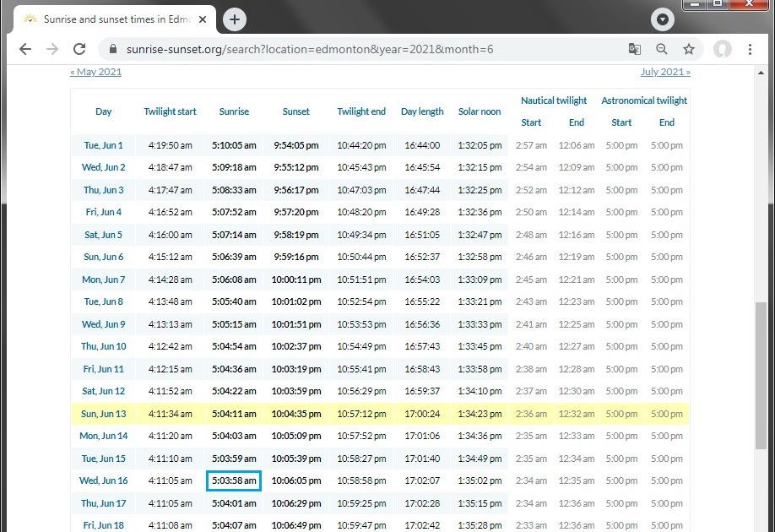
Task: Click the 5:04:54 am sunrise value
Action: (234, 346)
